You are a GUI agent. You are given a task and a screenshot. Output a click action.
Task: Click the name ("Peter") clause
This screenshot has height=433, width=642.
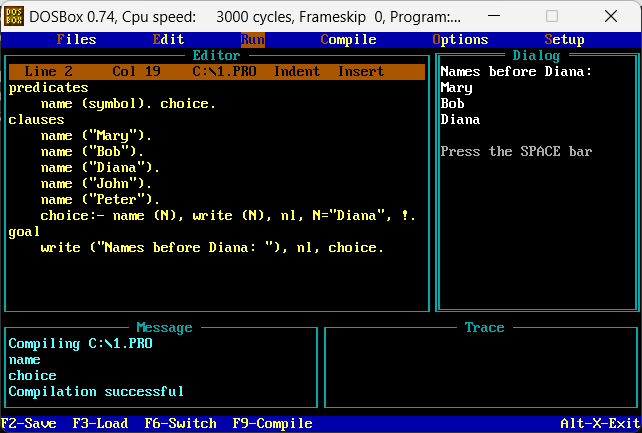pyautogui.click(x=100, y=199)
